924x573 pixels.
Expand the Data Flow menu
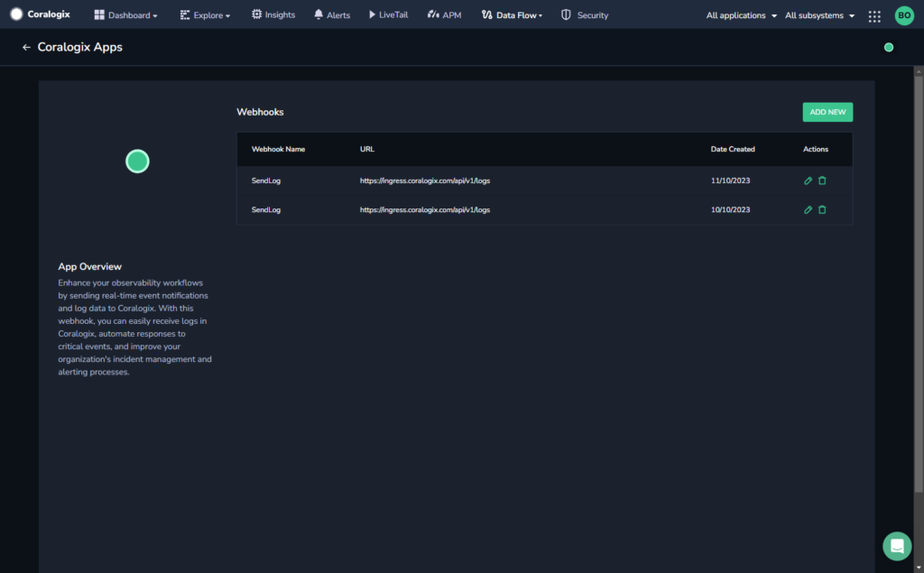point(512,14)
